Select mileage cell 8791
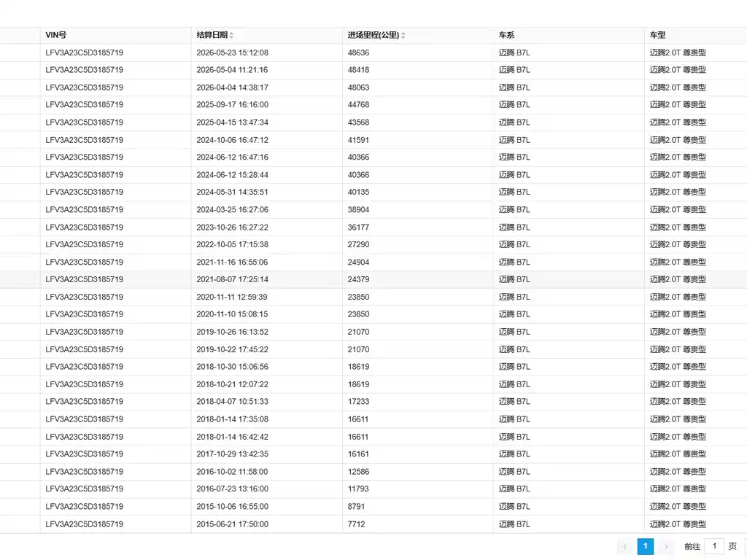747x560 pixels. [356, 506]
